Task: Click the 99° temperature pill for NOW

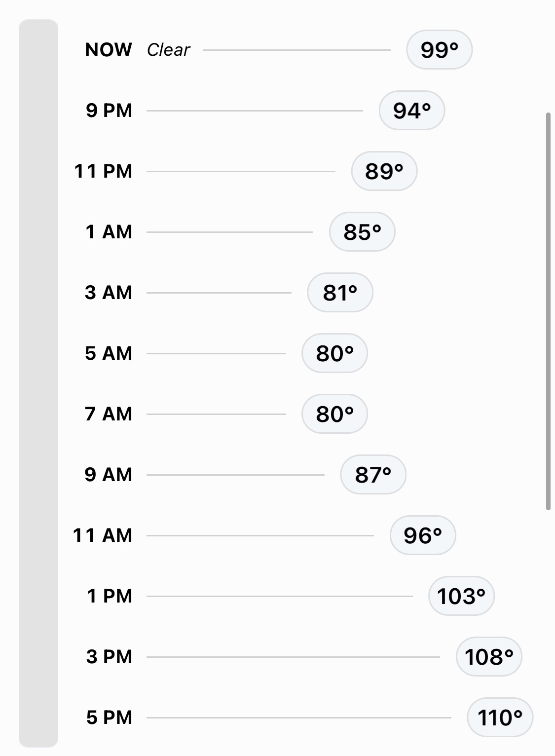Action: [x=439, y=50]
